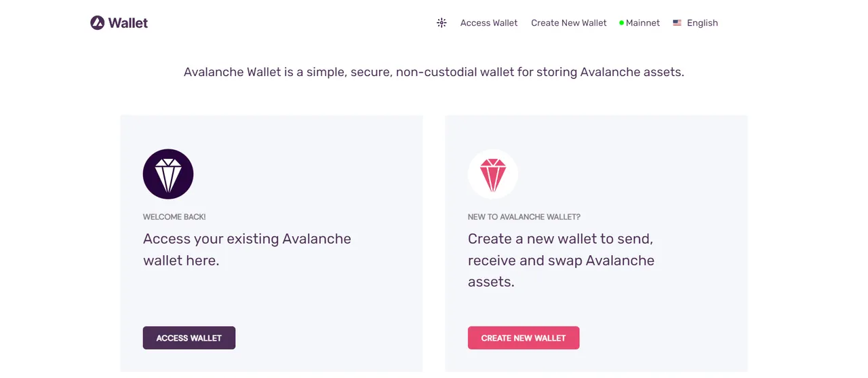868x378 pixels.
Task: Click the 'Wallet' wordmark in the header
Action: pyautogui.click(x=128, y=23)
